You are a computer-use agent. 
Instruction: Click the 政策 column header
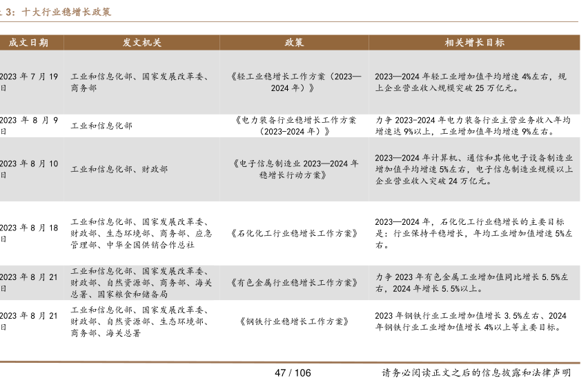[294, 43]
